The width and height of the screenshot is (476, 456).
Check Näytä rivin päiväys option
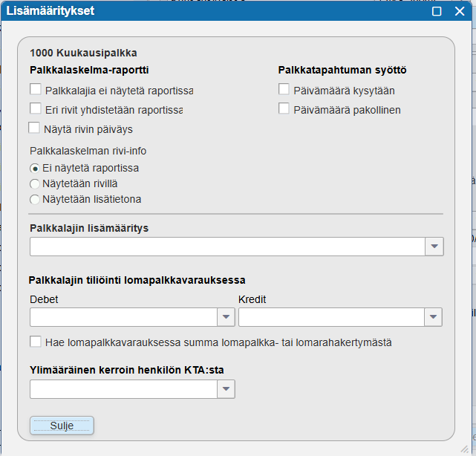pyautogui.click(x=33, y=128)
